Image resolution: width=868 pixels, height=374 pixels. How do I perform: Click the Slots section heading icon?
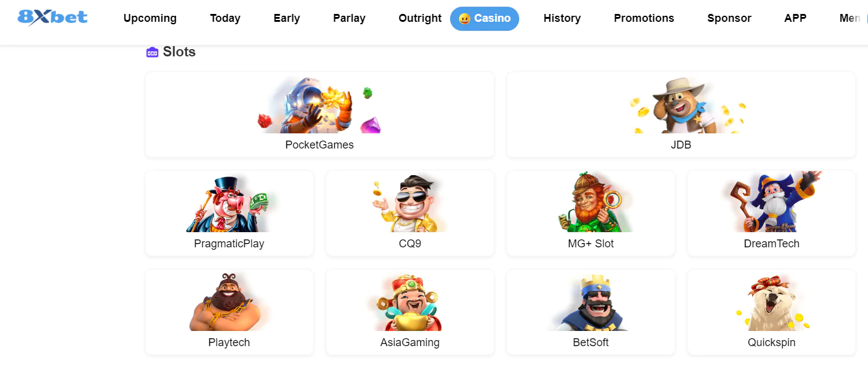tap(152, 52)
